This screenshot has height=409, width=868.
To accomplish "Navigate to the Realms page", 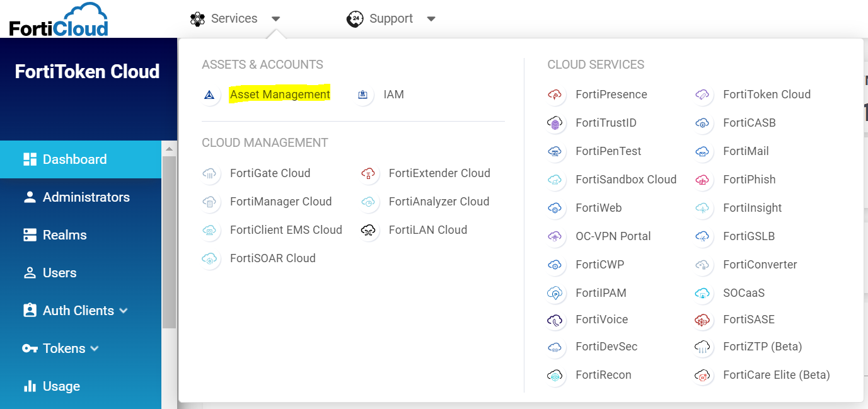I will pyautogui.click(x=64, y=234).
